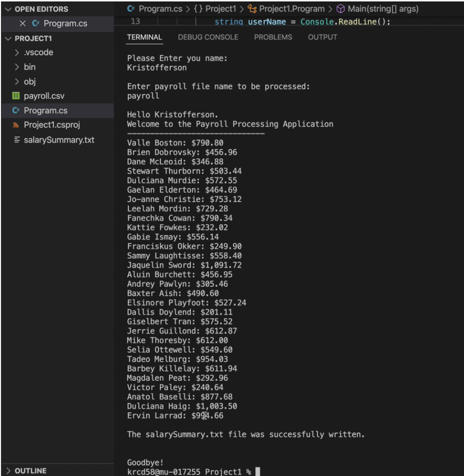
Task: Close the Program.cs open editor
Action: (x=23, y=24)
